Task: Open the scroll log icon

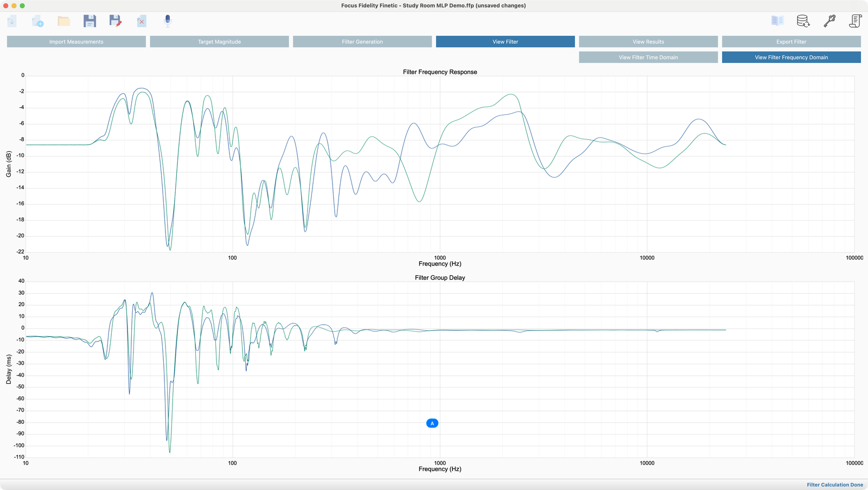Action: point(856,21)
